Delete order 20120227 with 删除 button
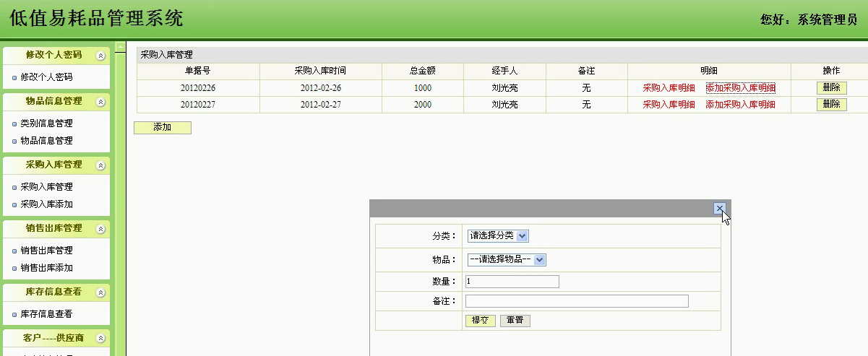Image resolution: width=868 pixels, height=356 pixels. pos(831,104)
